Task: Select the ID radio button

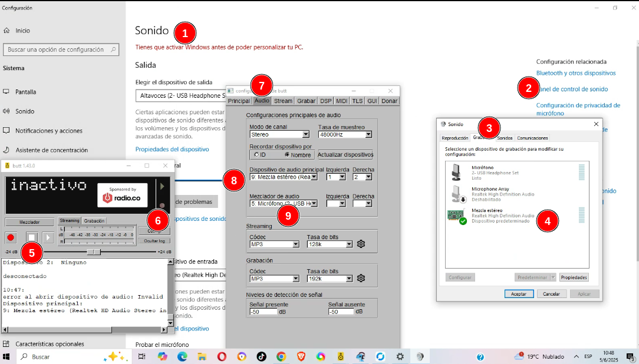Action: [256, 155]
